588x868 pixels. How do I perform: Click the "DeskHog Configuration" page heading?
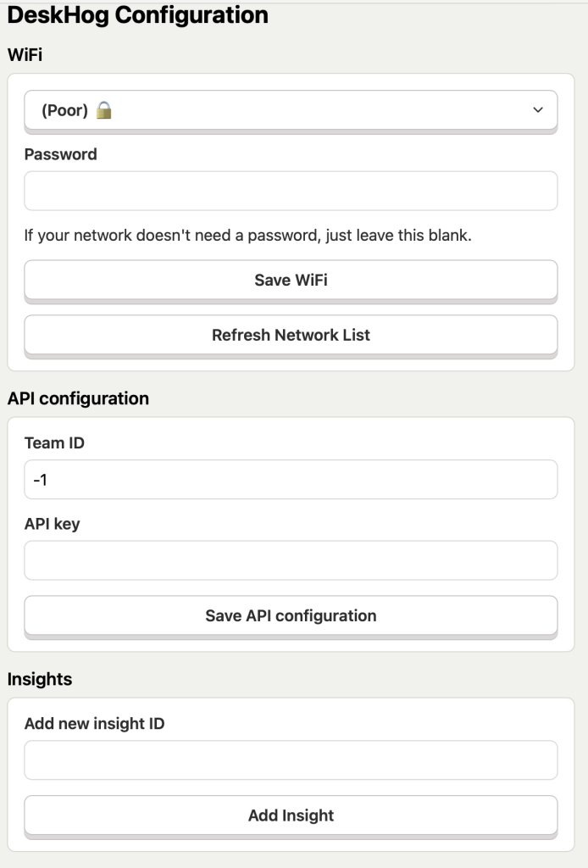138,14
